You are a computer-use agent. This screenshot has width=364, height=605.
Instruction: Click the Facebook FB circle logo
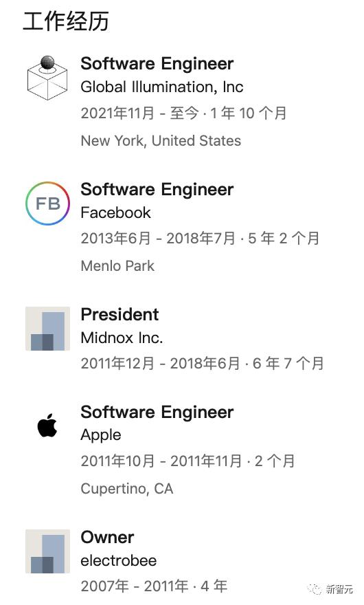click(48, 203)
